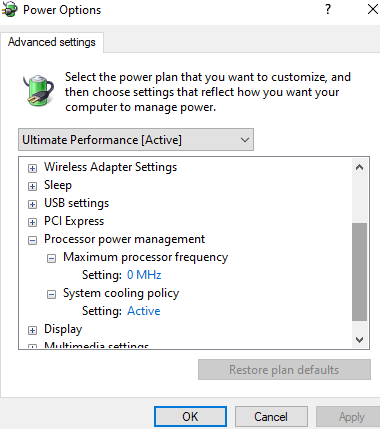Select the Advanced settings tab

click(x=52, y=42)
